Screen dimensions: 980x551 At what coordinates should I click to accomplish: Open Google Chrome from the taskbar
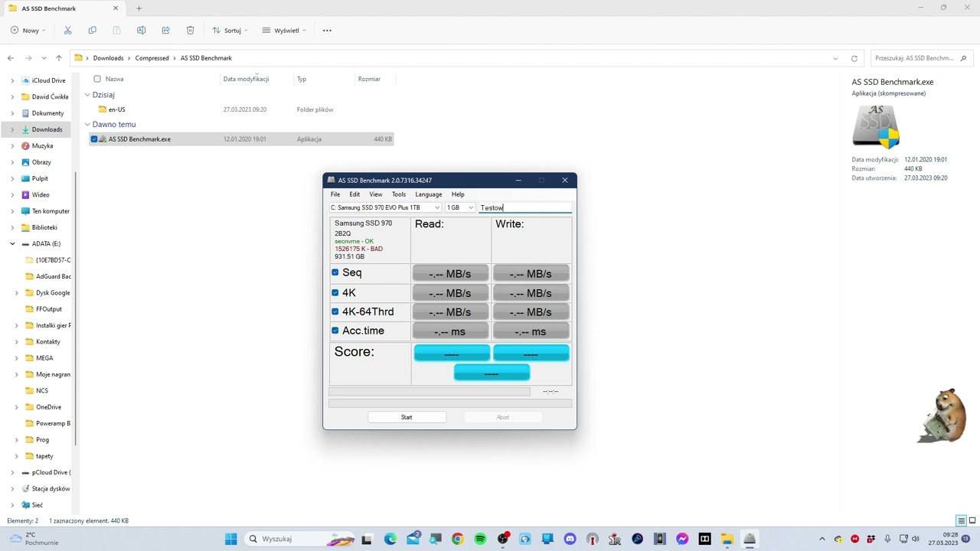[457, 539]
